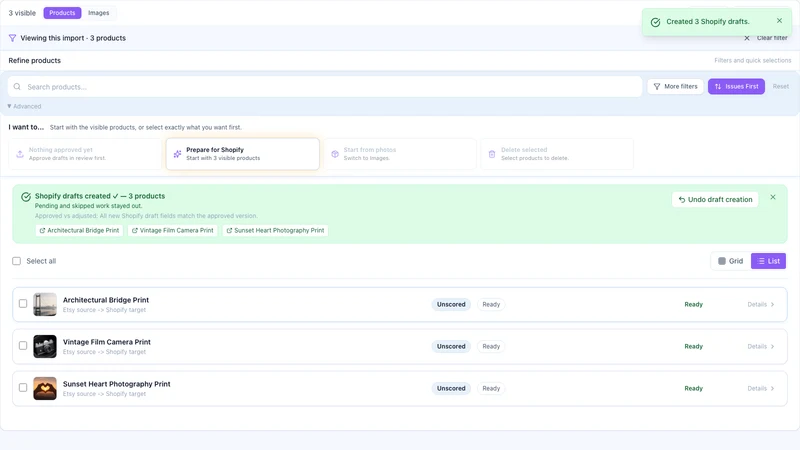
Task: Click the outlined Ready pill on Vintage Film Camera row
Action: pos(491,346)
